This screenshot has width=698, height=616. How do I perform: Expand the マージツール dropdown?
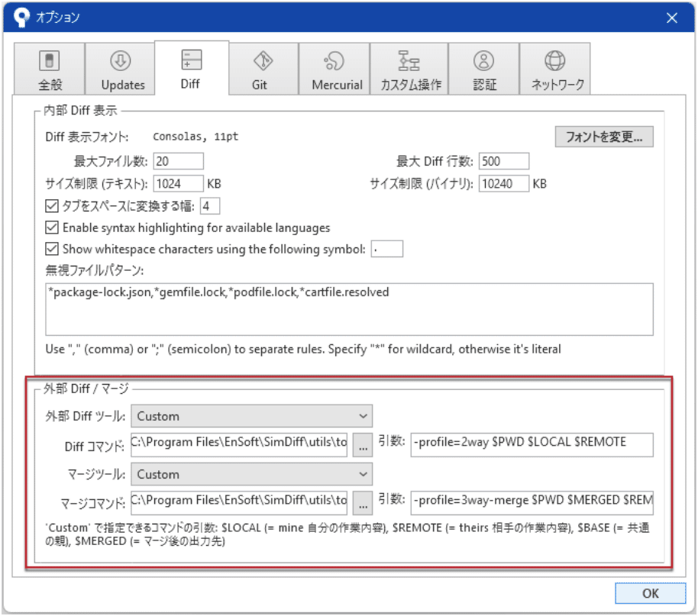(x=251, y=474)
